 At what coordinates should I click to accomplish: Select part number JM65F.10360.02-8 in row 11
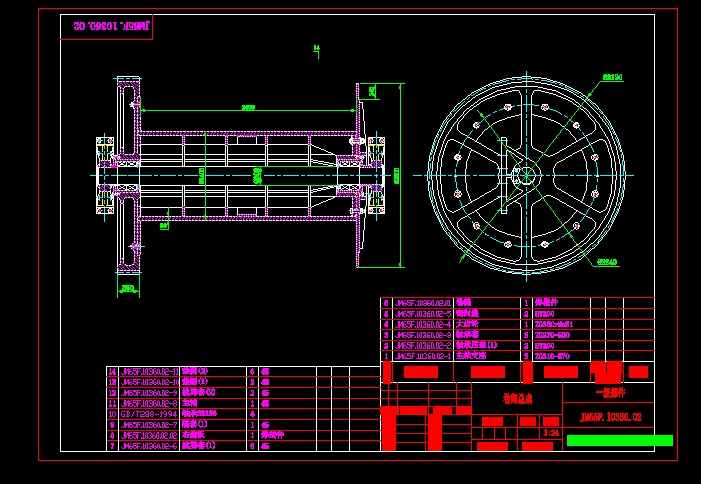point(149,404)
